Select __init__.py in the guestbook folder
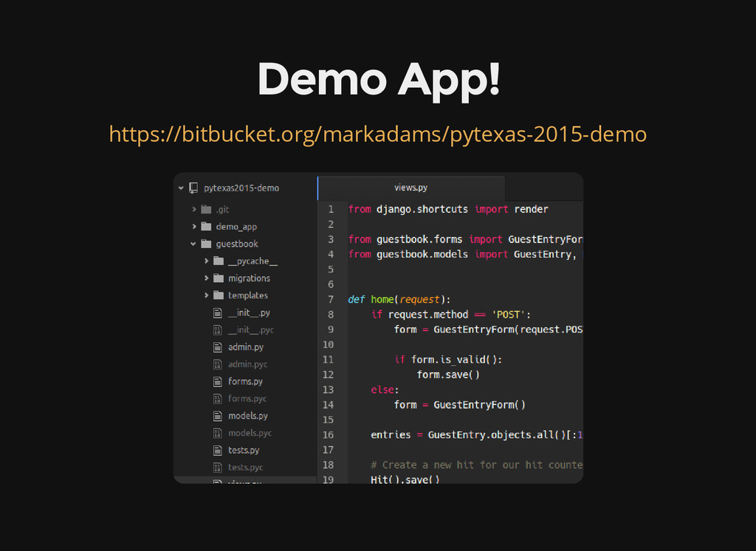756x551 pixels. pos(249,312)
